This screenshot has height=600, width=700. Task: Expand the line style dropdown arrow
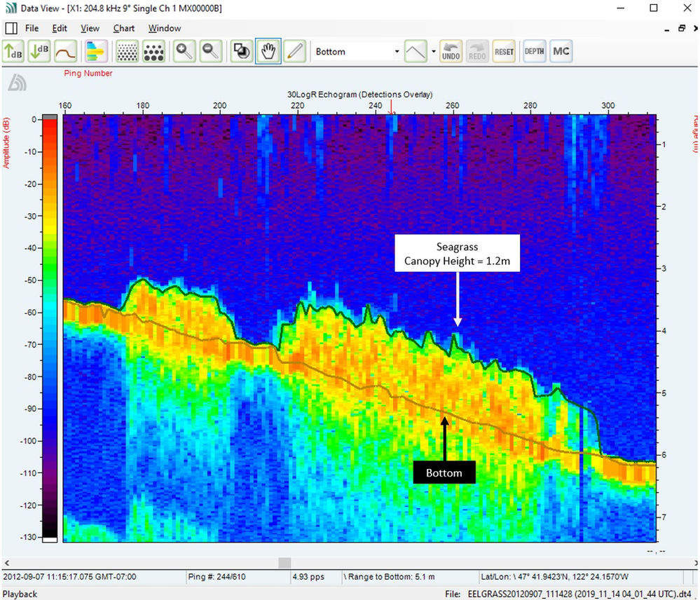point(433,51)
